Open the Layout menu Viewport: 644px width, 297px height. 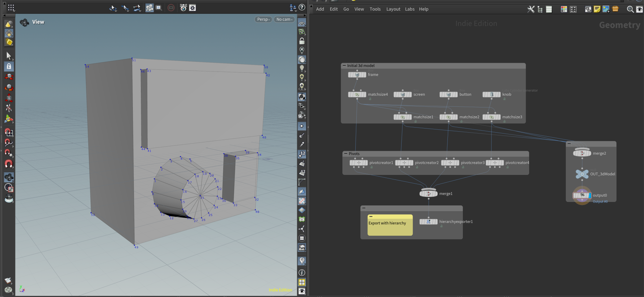click(x=393, y=9)
